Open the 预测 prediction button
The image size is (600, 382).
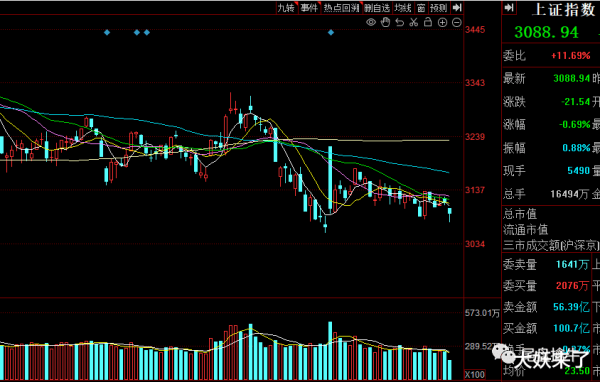pos(438,8)
